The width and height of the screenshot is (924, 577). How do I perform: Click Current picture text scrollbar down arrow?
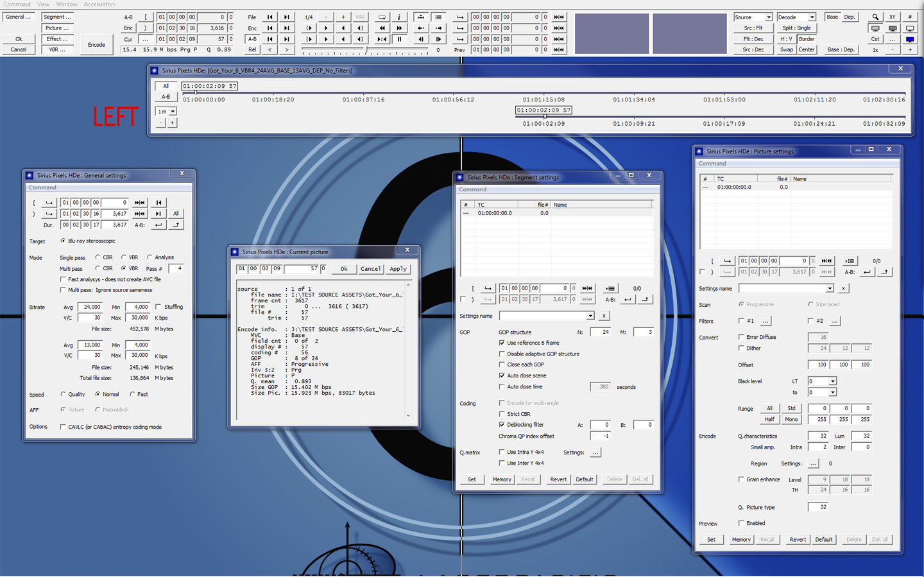408,415
